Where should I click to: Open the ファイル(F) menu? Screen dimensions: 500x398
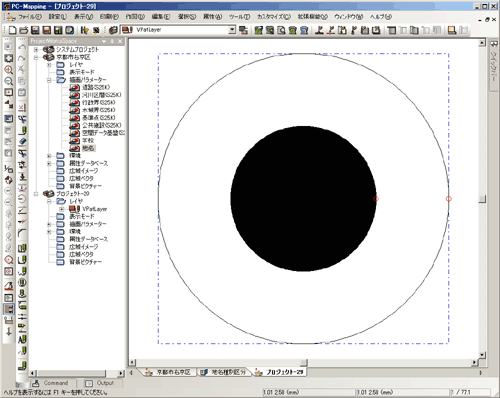point(30,17)
